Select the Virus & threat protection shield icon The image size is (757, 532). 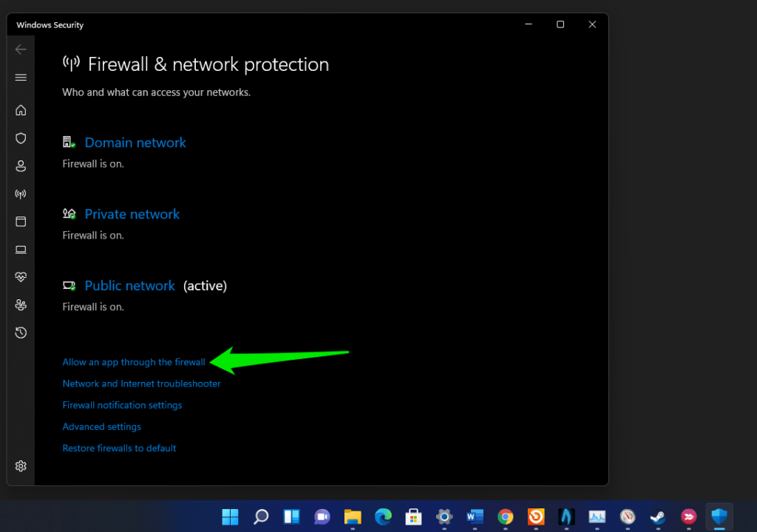[20, 138]
